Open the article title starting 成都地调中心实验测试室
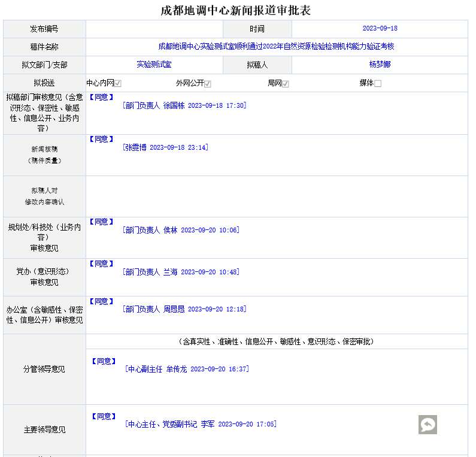 coord(276,47)
